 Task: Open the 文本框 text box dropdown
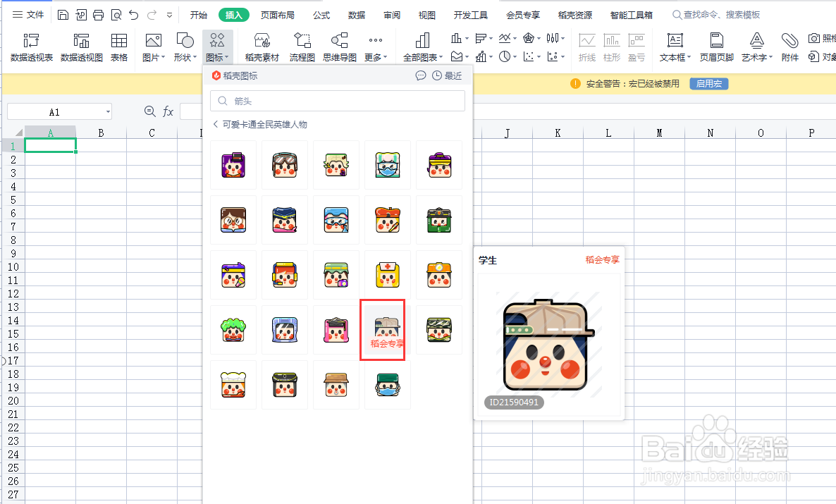point(674,47)
